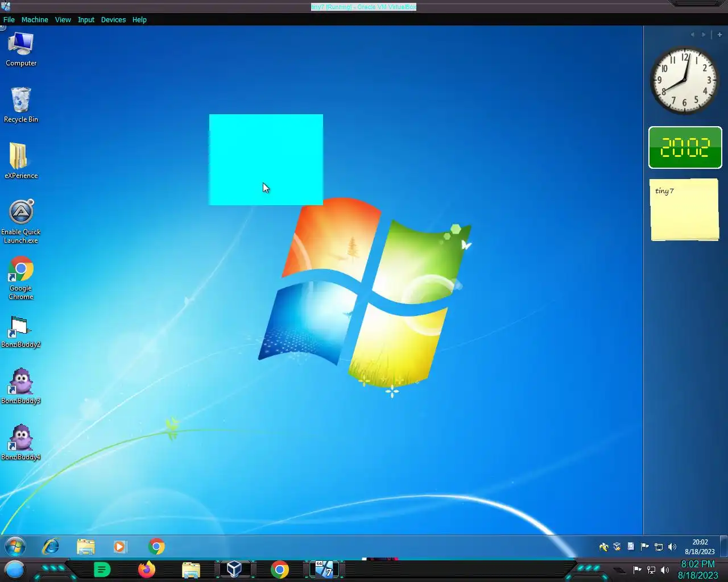Select the Recycle Bin icon

pyautogui.click(x=21, y=105)
